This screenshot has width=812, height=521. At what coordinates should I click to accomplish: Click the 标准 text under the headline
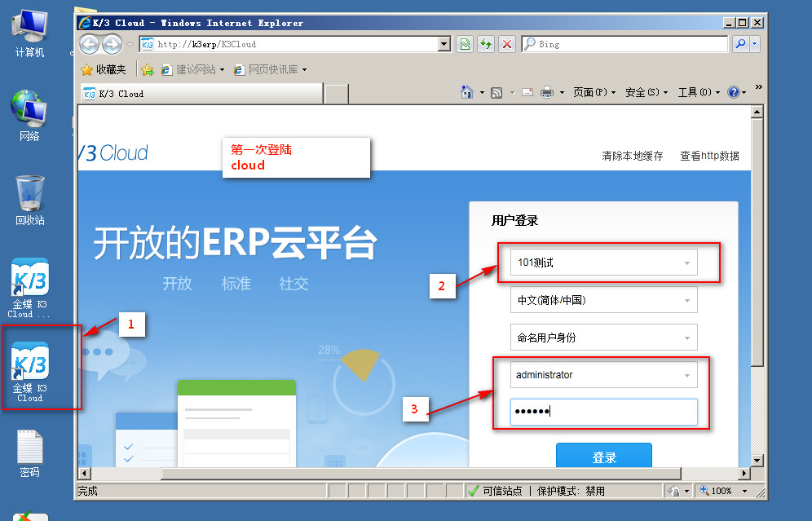(x=236, y=283)
